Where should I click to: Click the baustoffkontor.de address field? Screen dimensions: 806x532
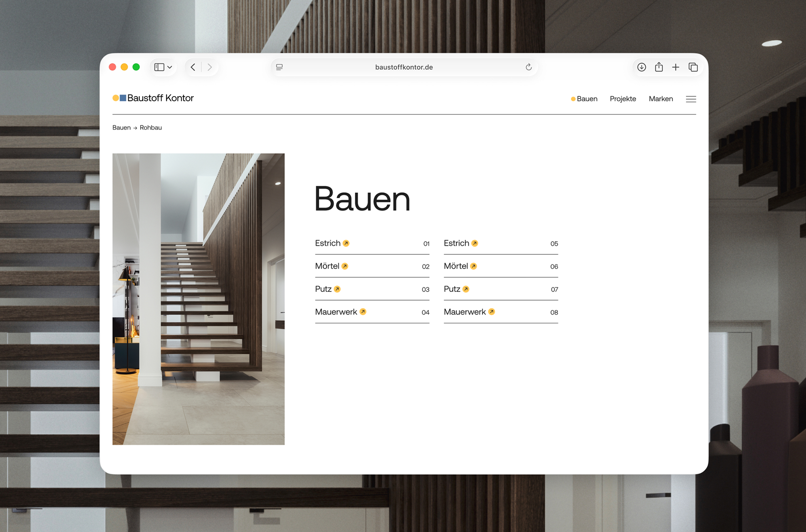(404, 67)
